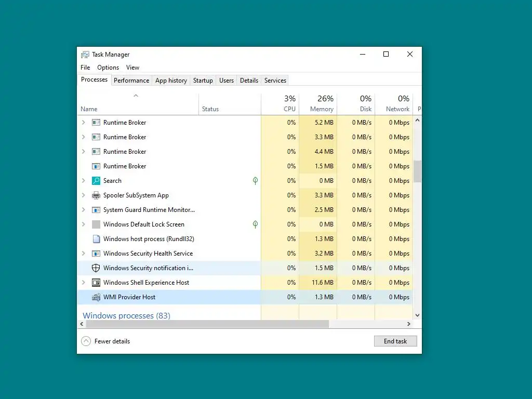
Task: Click the green leaf icon beside Search
Action: (255, 181)
